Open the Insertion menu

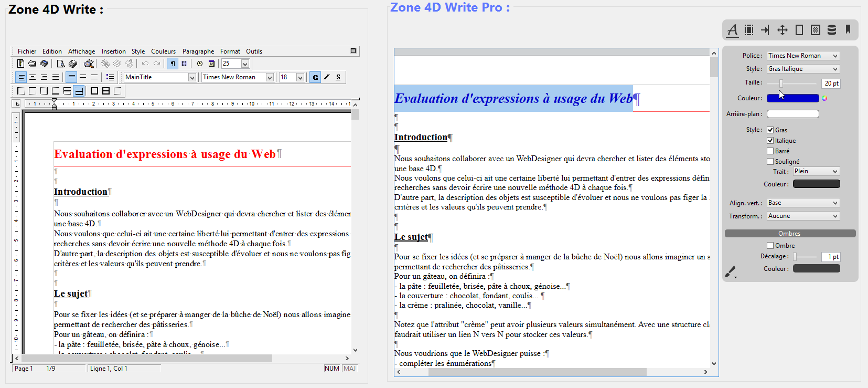pyautogui.click(x=113, y=51)
